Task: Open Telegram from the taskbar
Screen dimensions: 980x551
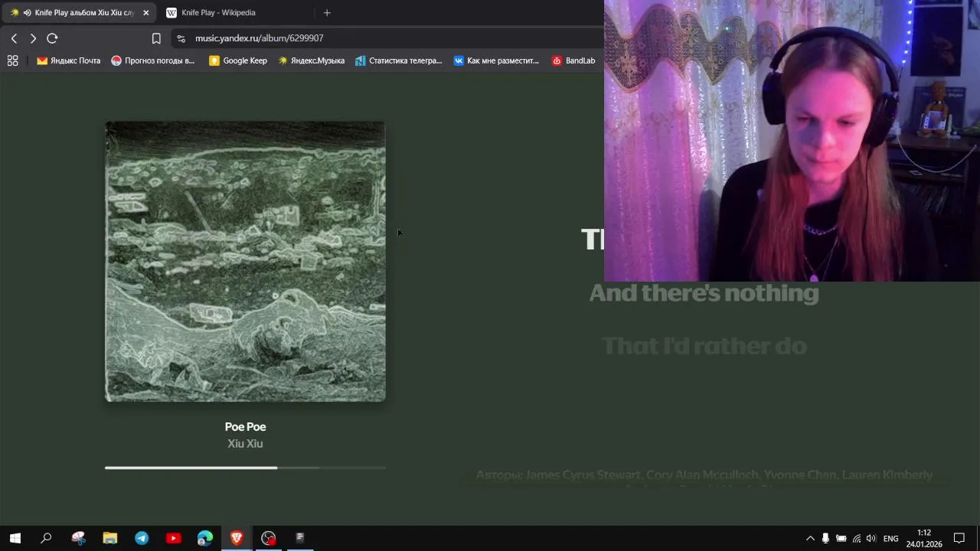Action: point(142,538)
